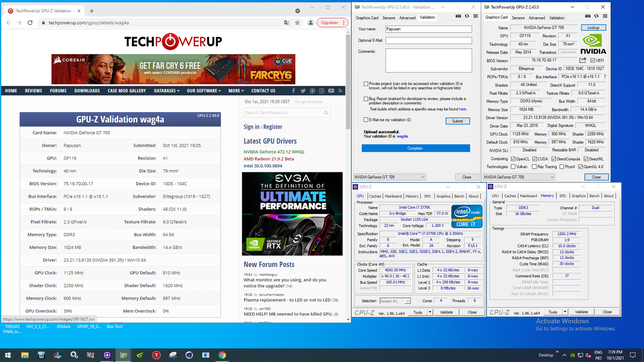This screenshot has width=644, height=362.
Task: Open the Socket #1 selection dropdown in CPU-Z
Action: [x=395, y=301]
